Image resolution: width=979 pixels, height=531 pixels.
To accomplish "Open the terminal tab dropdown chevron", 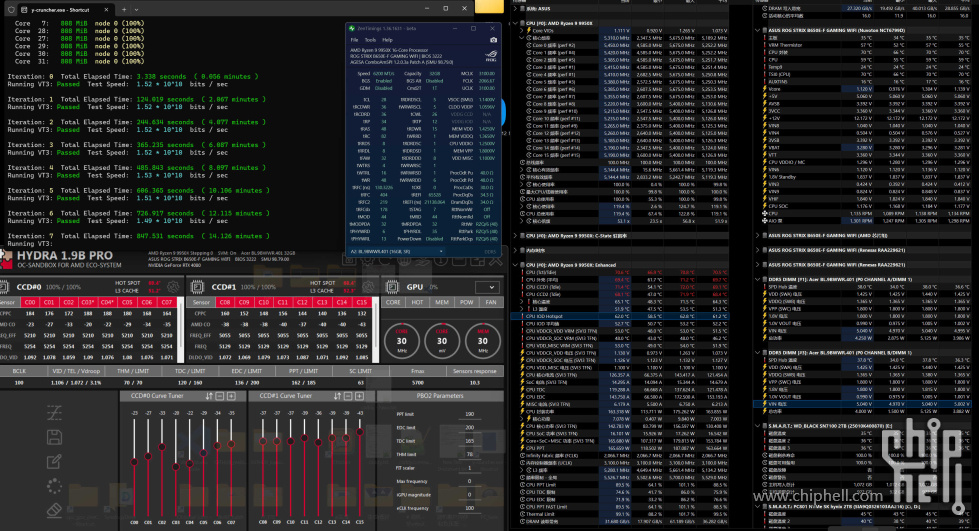I will [x=136, y=9].
